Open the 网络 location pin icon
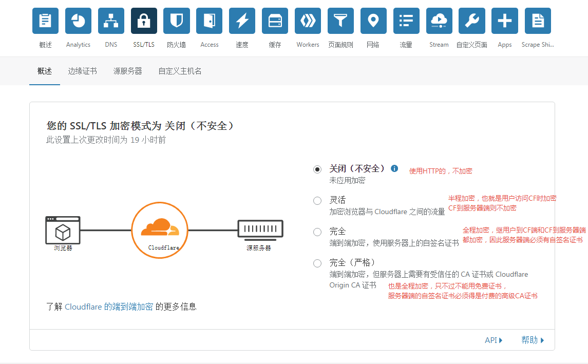588x364 pixels. click(x=373, y=21)
